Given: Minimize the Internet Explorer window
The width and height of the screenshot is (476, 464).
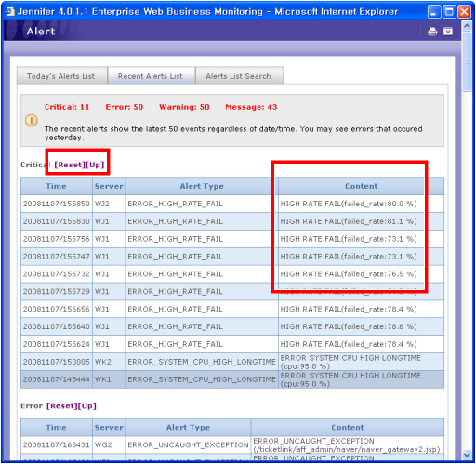Looking at the screenshot, I should click(434, 12).
